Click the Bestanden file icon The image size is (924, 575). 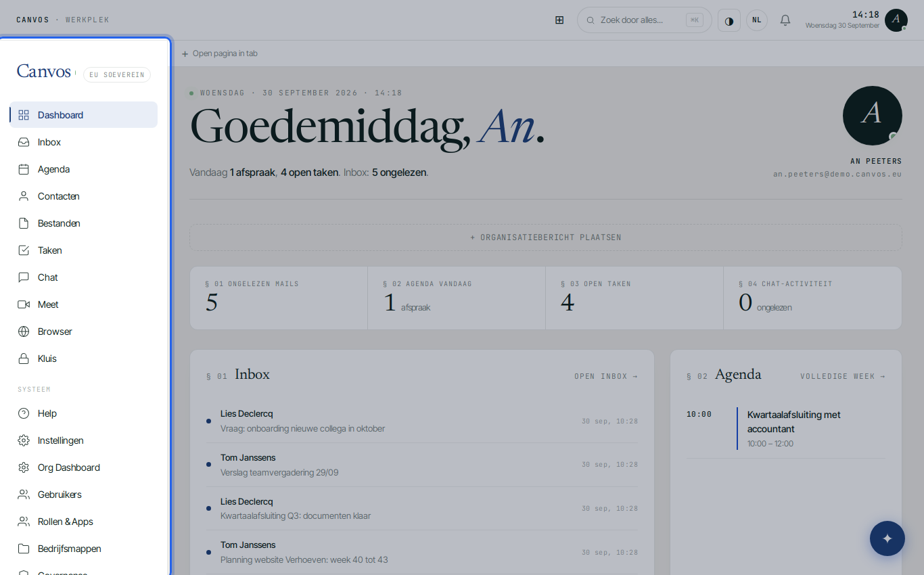pyautogui.click(x=24, y=223)
